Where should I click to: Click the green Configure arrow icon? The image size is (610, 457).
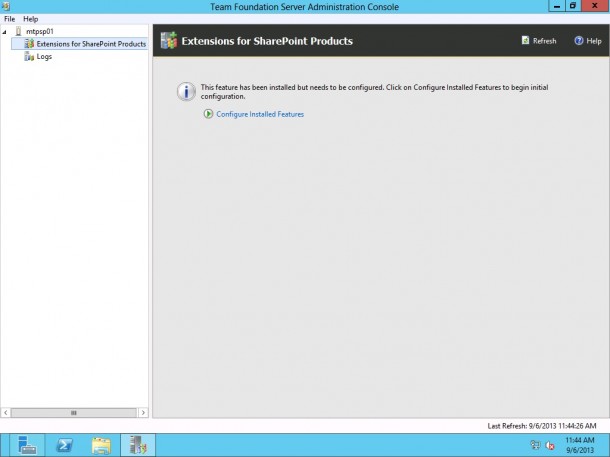click(208, 114)
